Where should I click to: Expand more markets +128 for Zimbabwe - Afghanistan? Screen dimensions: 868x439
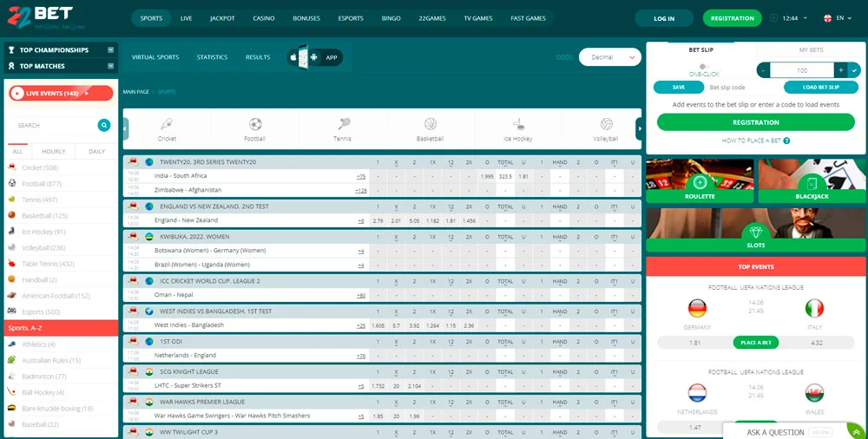point(360,191)
